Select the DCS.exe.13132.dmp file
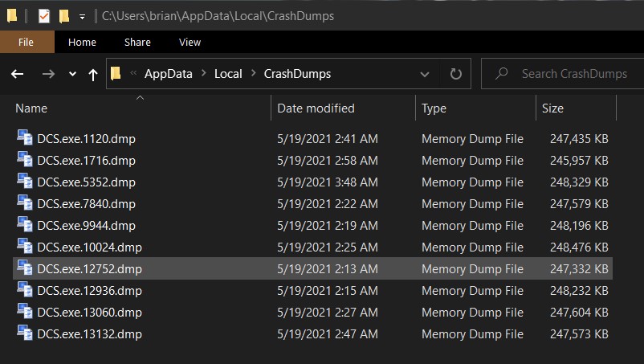Image resolution: width=644 pixels, height=364 pixels. click(312, 333)
